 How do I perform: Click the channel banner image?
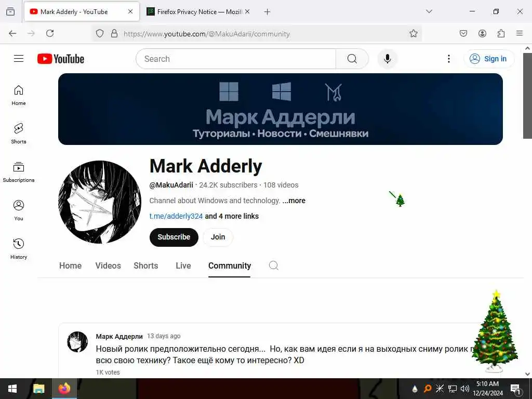[280, 109]
